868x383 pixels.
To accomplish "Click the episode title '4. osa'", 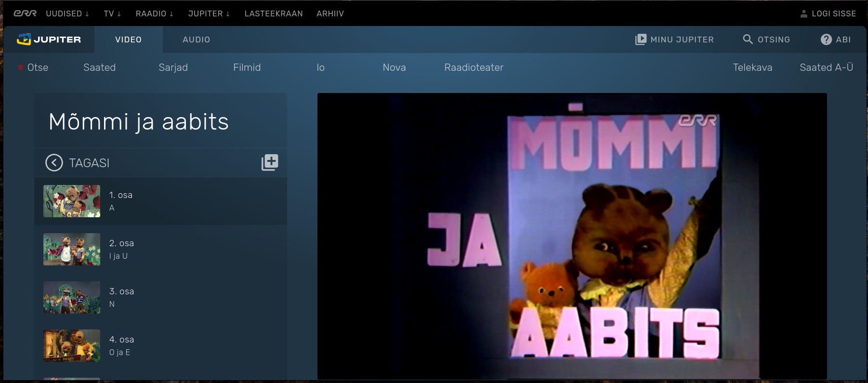I will [121, 340].
